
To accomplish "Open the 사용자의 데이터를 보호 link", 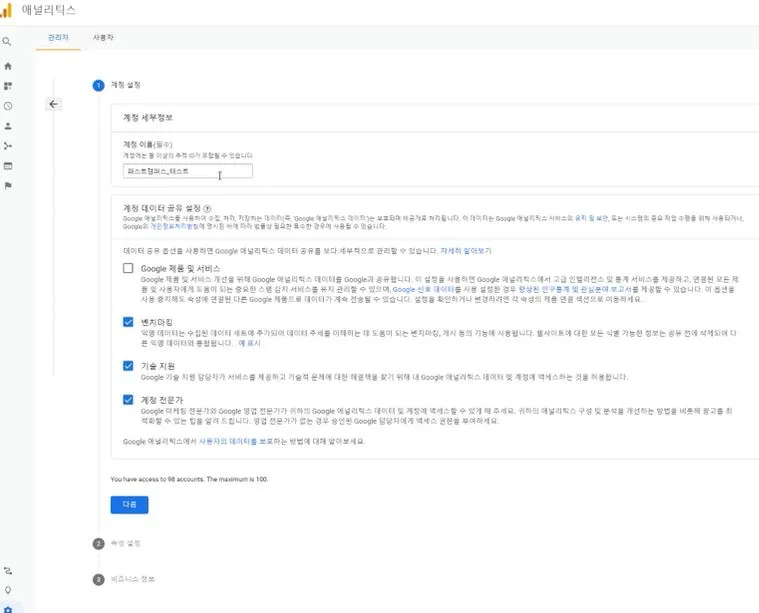I will tap(236, 442).
